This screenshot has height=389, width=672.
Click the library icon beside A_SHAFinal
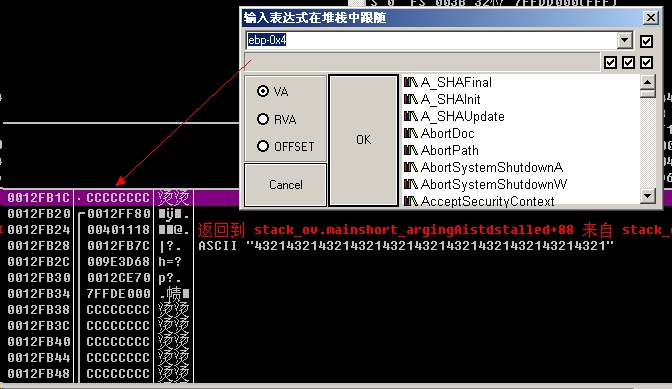[x=411, y=82]
